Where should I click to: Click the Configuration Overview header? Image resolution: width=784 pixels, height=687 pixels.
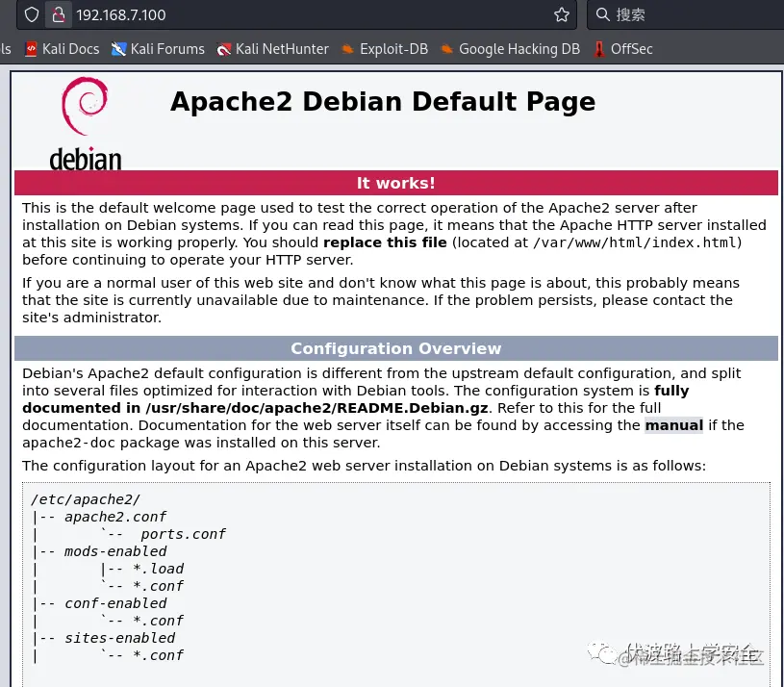pyautogui.click(x=396, y=348)
